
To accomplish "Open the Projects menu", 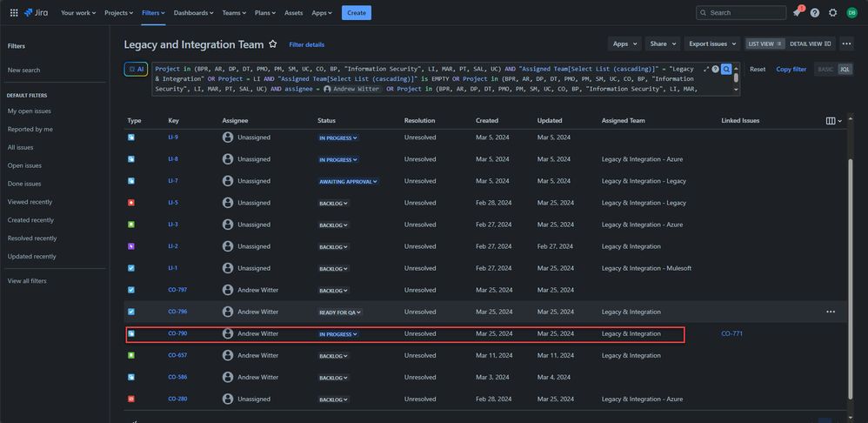I will point(118,13).
